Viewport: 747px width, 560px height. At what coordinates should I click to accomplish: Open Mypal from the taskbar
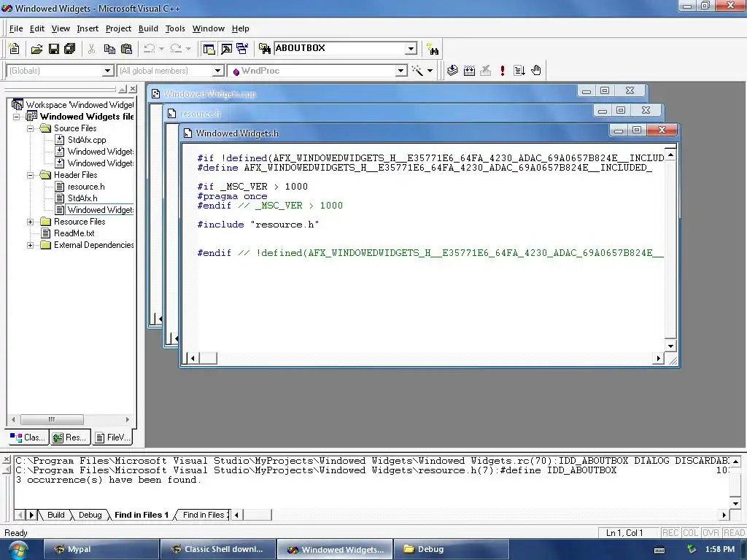point(101,549)
